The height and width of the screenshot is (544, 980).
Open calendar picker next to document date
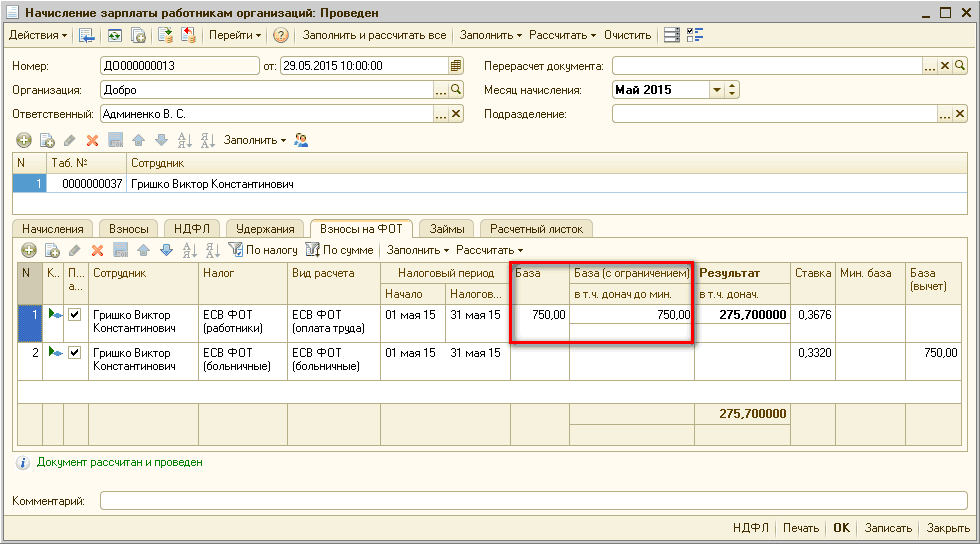coord(456,66)
